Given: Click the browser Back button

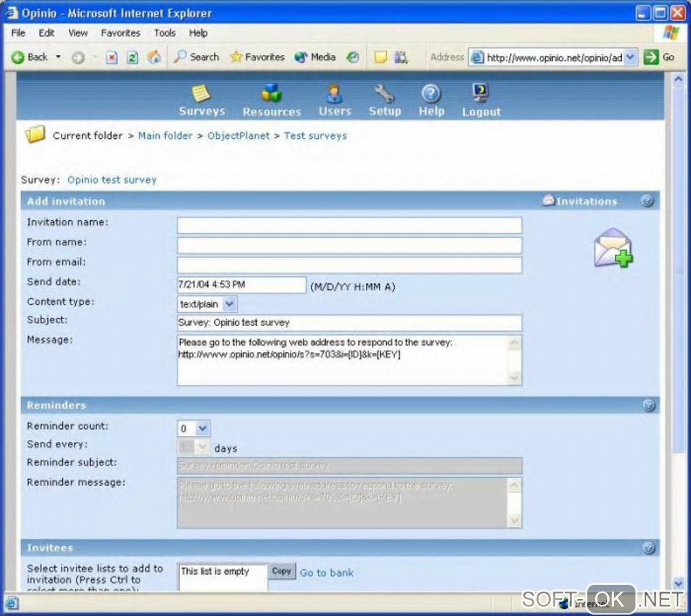Looking at the screenshot, I should 29,58.
